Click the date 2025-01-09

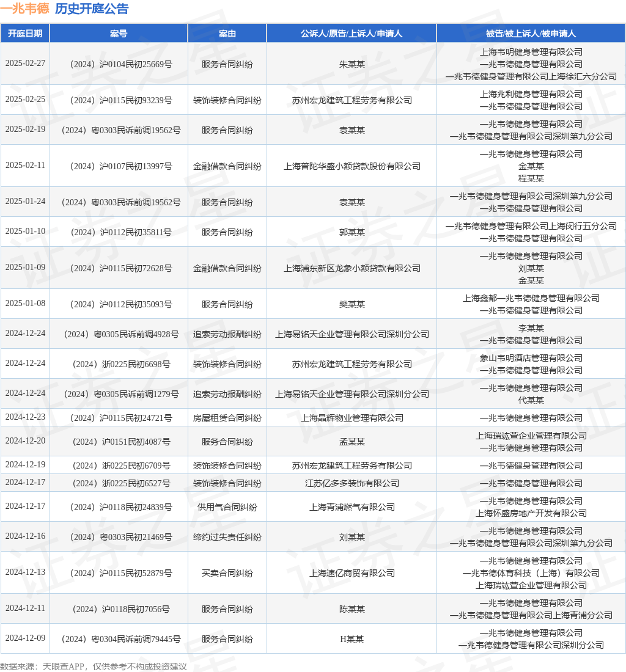25,268
